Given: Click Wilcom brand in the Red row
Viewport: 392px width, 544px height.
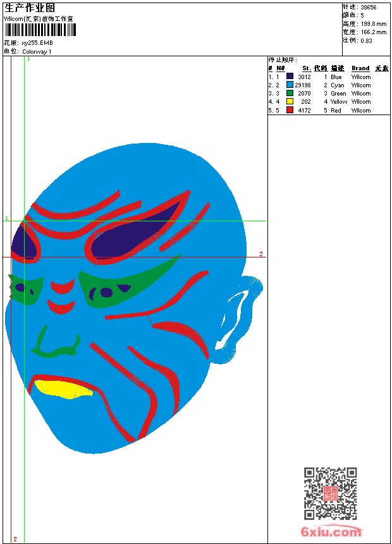Looking at the screenshot, I should (361, 110).
